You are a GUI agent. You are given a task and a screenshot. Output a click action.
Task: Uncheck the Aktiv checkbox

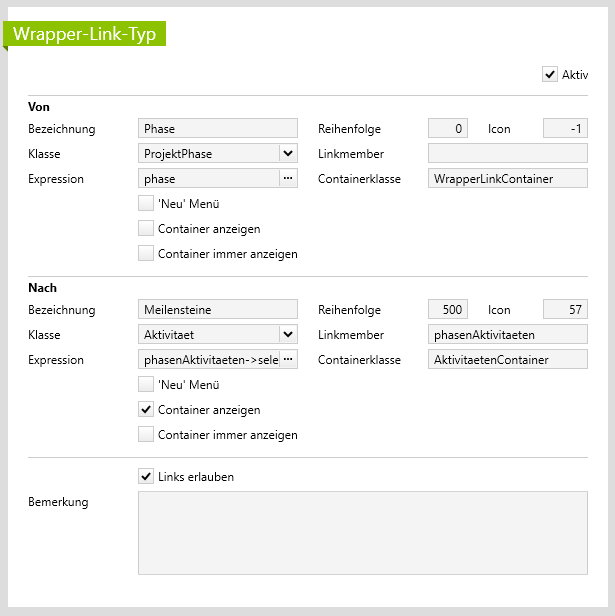(x=549, y=74)
